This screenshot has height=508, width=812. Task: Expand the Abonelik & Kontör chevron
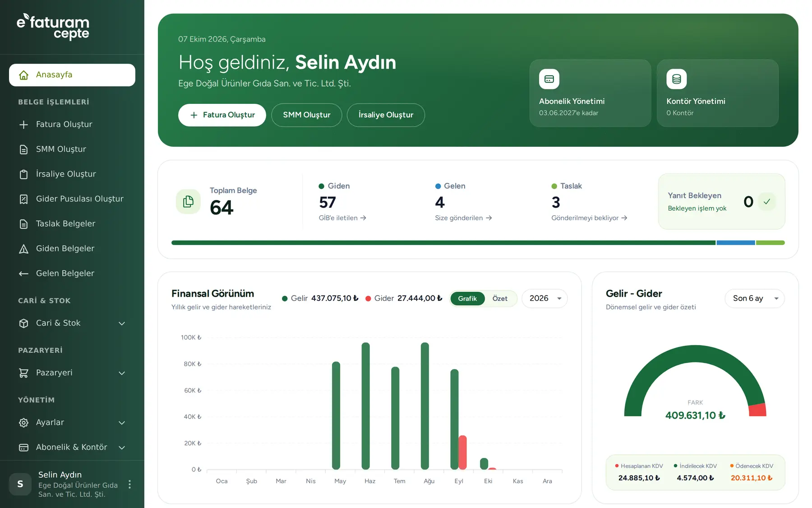(122, 447)
